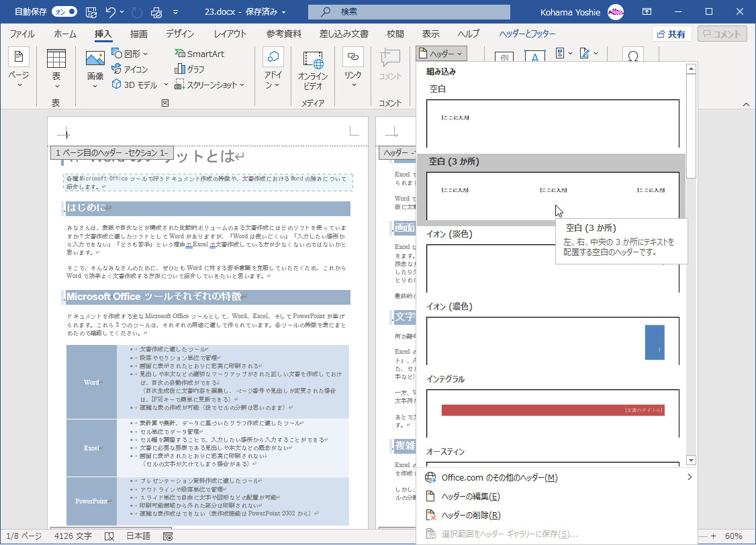Switch to the 参考資料 tab
Screen dimensions: 756x545
coord(284,34)
